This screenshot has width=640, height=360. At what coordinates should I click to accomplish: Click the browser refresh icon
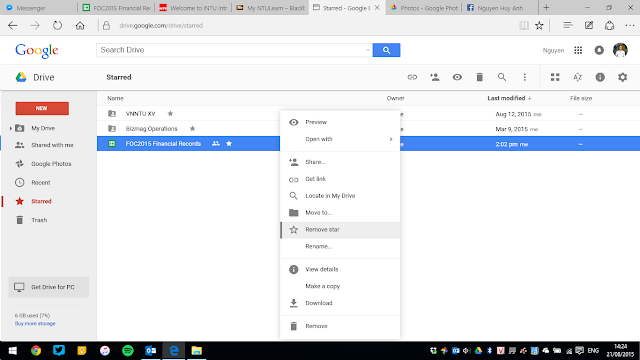57,25
